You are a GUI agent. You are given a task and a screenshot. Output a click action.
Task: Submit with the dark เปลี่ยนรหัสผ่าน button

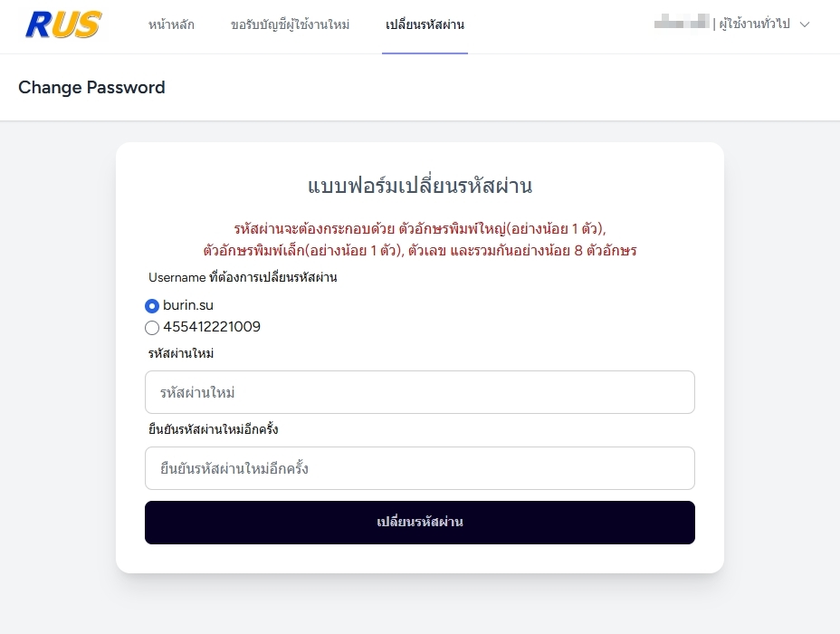[419, 523]
